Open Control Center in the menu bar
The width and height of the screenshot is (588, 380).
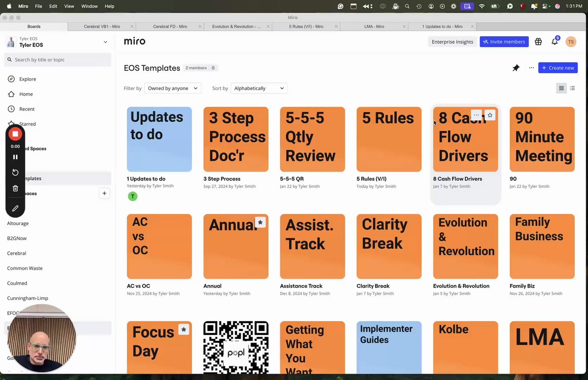click(545, 6)
